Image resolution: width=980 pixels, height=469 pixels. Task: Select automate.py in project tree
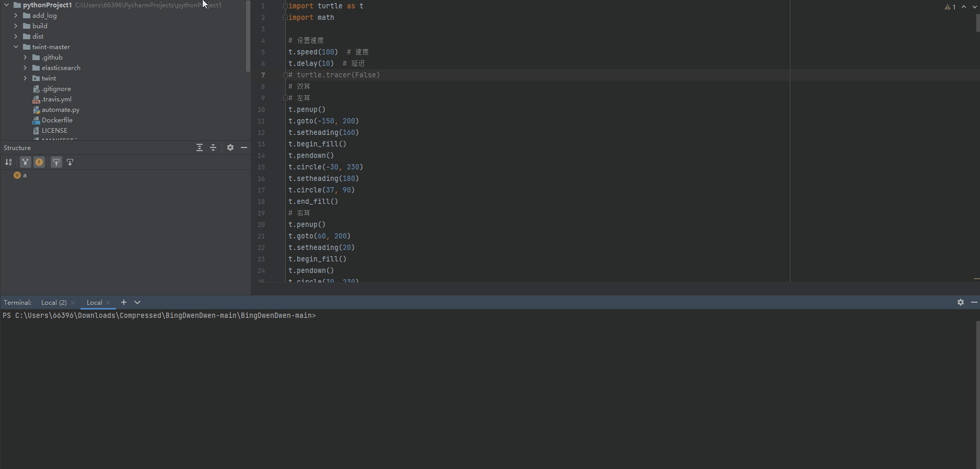(61, 110)
